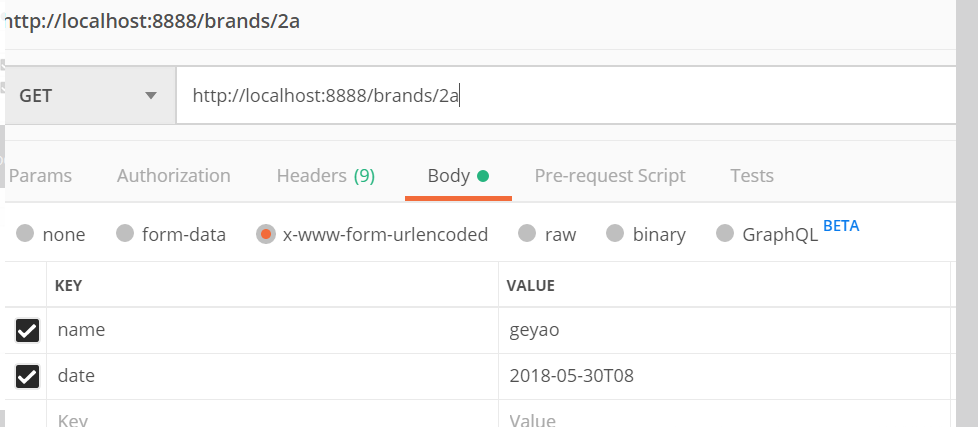Disable the date parameter checkbox
This screenshot has width=978, height=427.
(27, 376)
